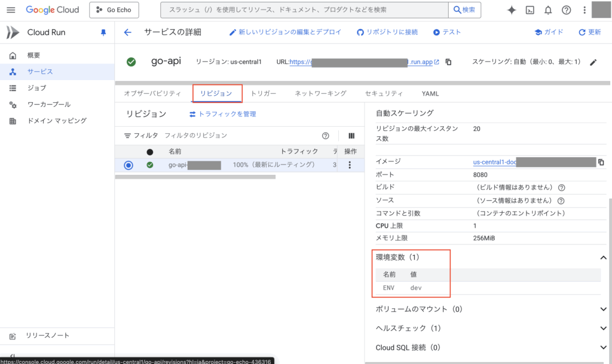This screenshot has width=612, height=364.
Task: Copy the service URL with copy icon
Action: (448, 62)
